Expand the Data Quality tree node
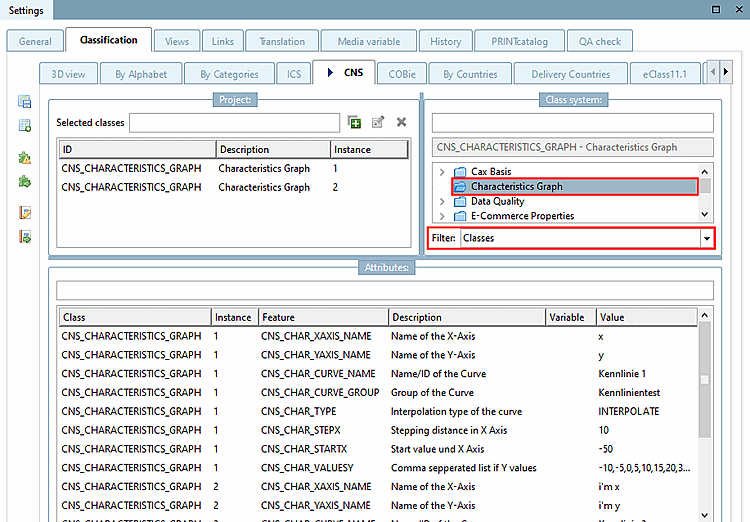 [442, 201]
